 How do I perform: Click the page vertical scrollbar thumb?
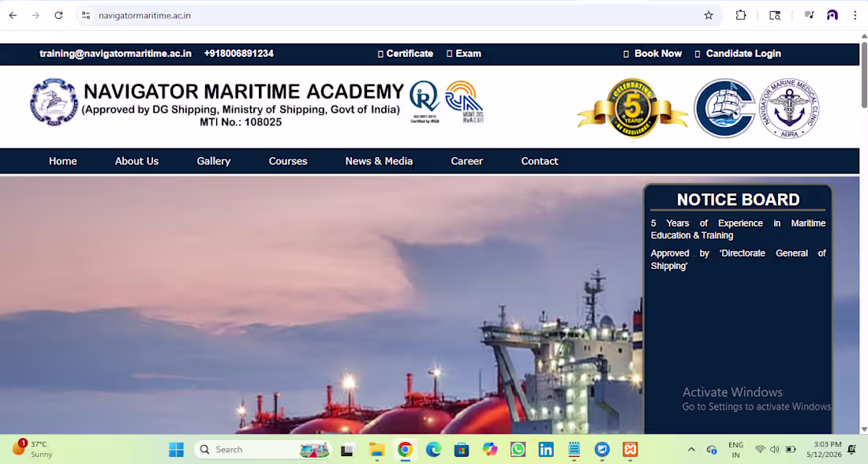click(864, 73)
